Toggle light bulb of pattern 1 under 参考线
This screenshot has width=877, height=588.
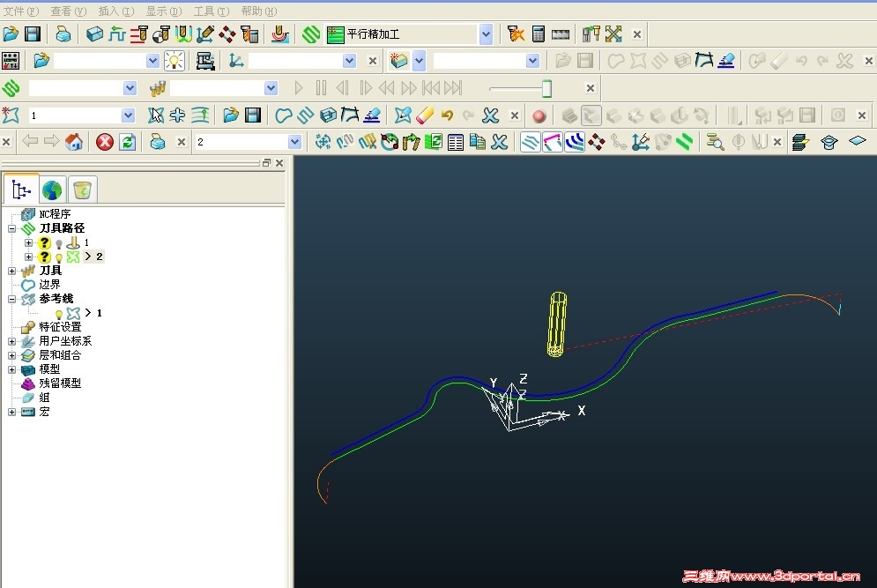(59, 314)
